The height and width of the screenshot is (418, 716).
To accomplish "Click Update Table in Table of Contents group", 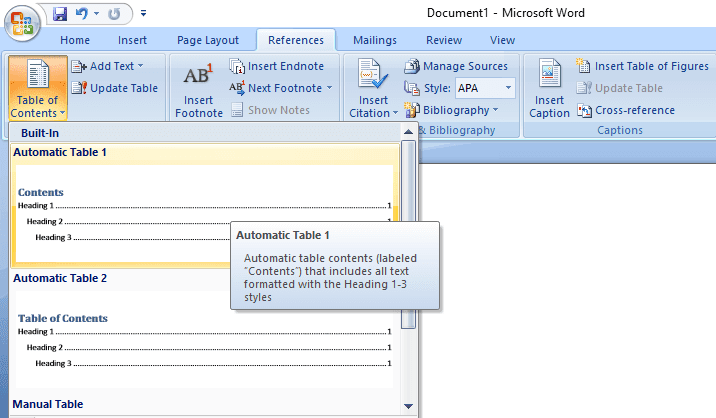I will point(115,88).
